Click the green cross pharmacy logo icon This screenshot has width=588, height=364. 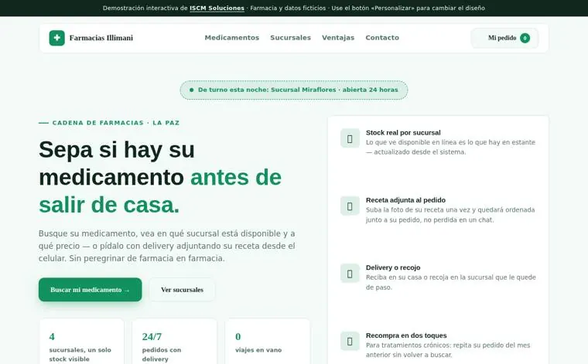point(56,38)
